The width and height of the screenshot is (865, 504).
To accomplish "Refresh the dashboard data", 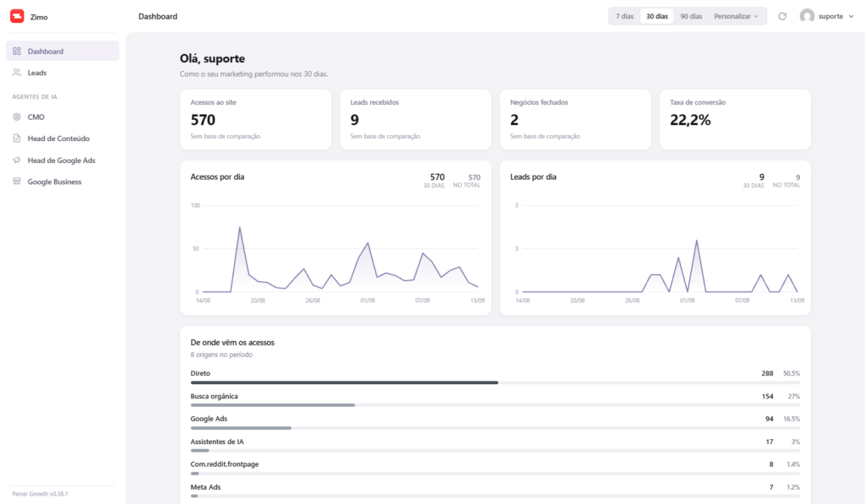I will 782,17.
